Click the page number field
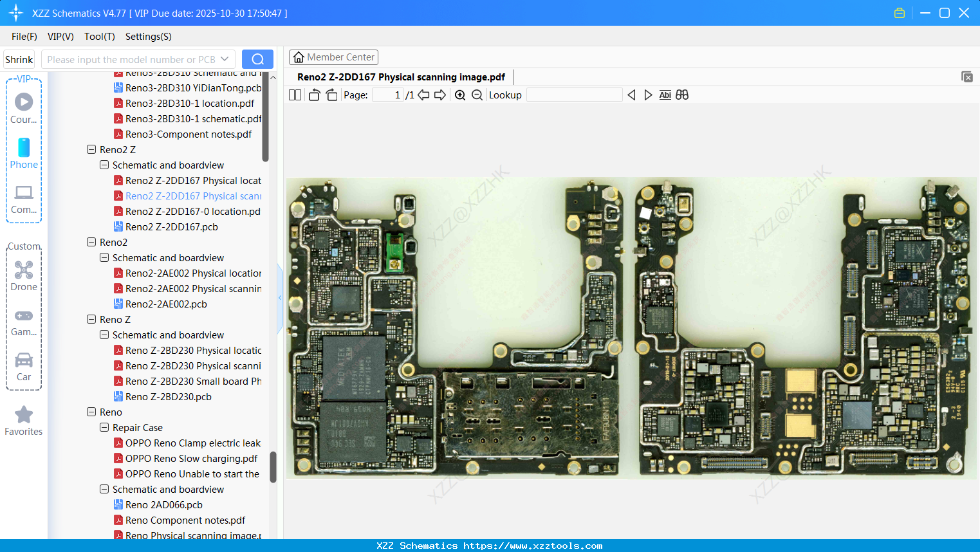This screenshot has height=552, width=980. (388, 95)
